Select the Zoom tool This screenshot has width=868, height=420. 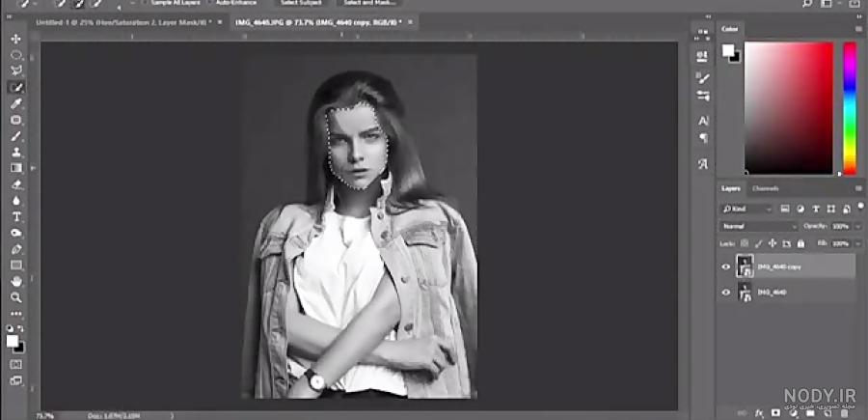[x=16, y=297]
